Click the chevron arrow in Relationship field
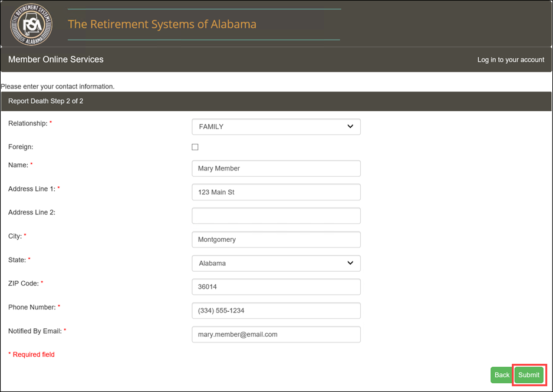The width and height of the screenshot is (553, 392). click(350, 126)
